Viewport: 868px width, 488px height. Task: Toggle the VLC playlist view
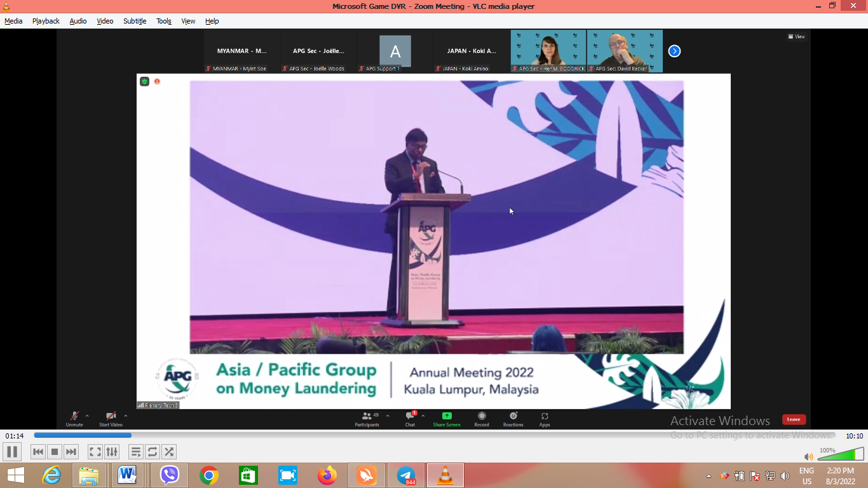point(136,452)
